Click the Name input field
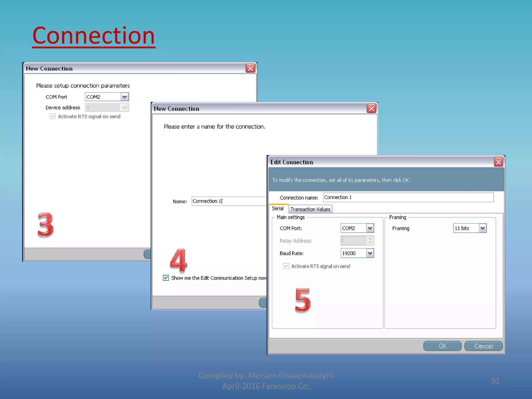This screenshot has height=399, width=532. (229, 201)
